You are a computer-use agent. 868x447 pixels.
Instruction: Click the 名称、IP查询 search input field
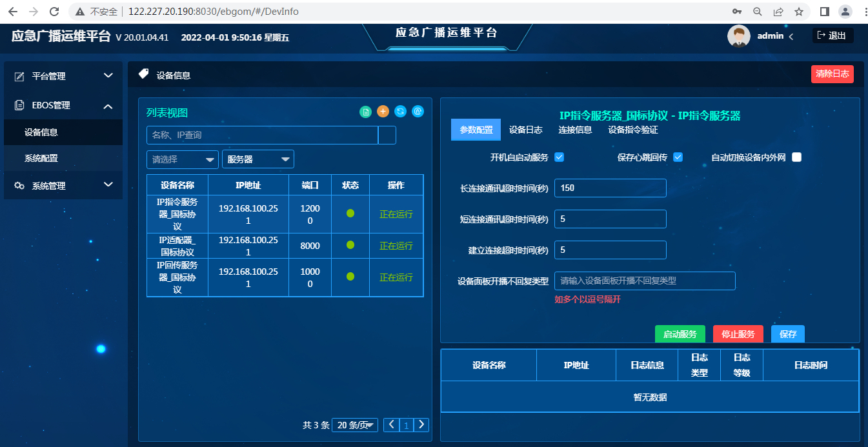(x=262, y=135)
